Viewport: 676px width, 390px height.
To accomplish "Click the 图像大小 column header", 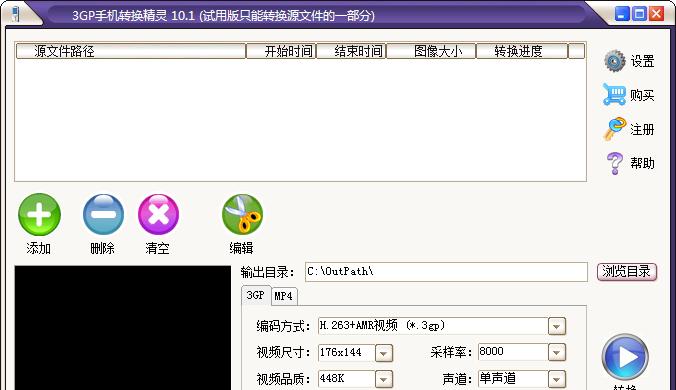I will pos(431,51).
